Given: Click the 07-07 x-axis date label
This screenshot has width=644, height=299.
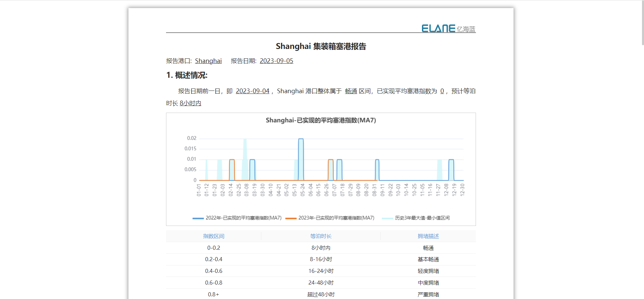Looking at the screenshot, I should [334, 190].
